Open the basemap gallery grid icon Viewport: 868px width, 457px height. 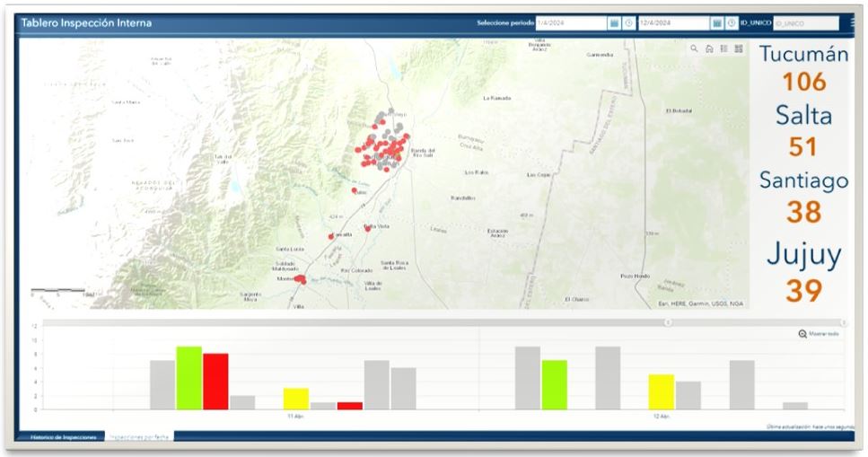pyautogui.click(x=738, y=48)
